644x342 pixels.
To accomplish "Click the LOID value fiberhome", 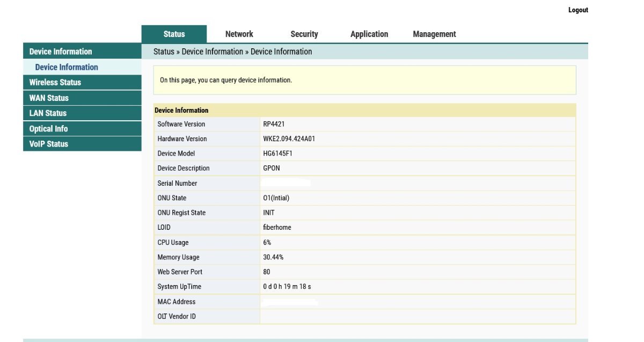I will [x=277, y=228].
